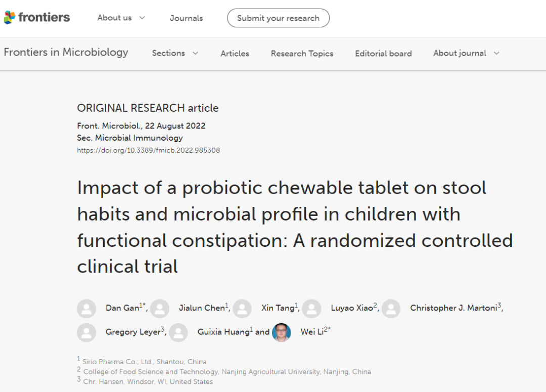
Task: Open the About journal dropdown
Action: pos(467,53)
